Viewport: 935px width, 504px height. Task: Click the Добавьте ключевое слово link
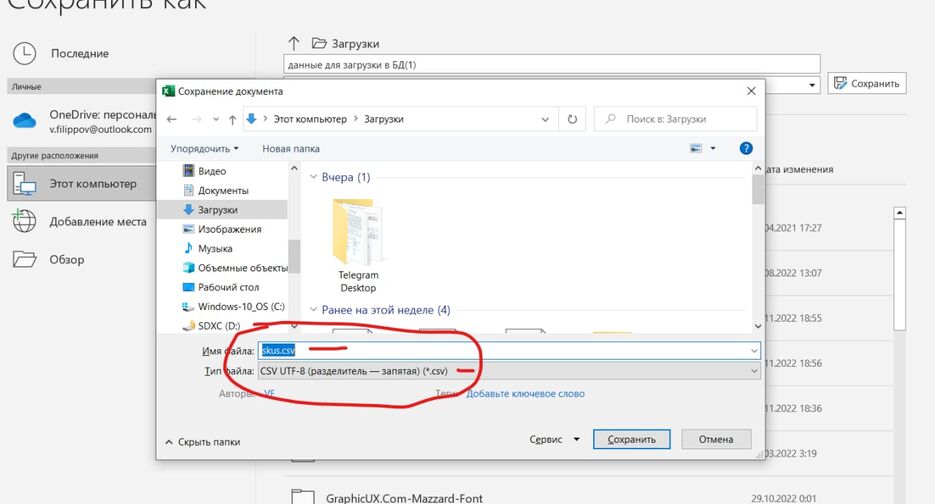pos(525,394)
